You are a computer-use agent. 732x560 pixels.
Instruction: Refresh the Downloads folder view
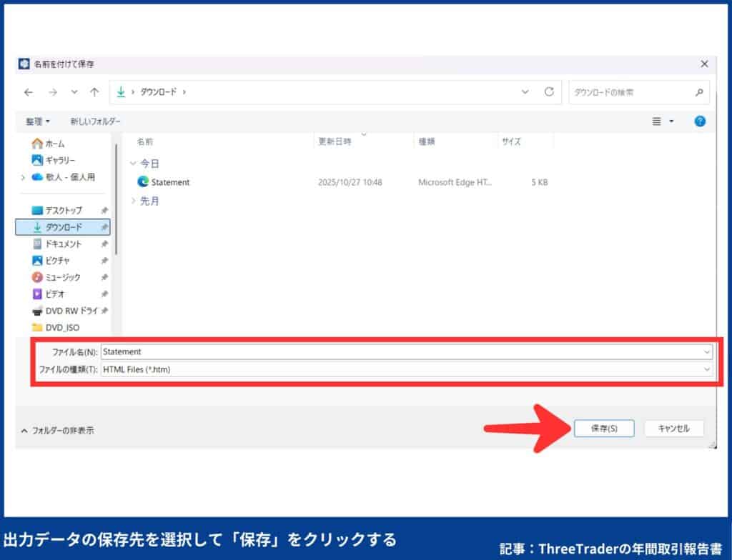[x=549, y=91]
